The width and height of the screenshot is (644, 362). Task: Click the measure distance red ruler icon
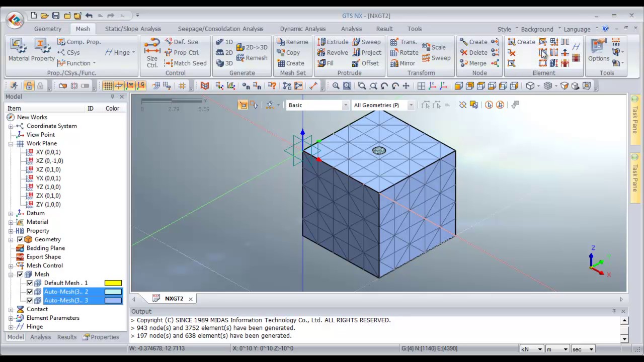(x=313, y=86)
